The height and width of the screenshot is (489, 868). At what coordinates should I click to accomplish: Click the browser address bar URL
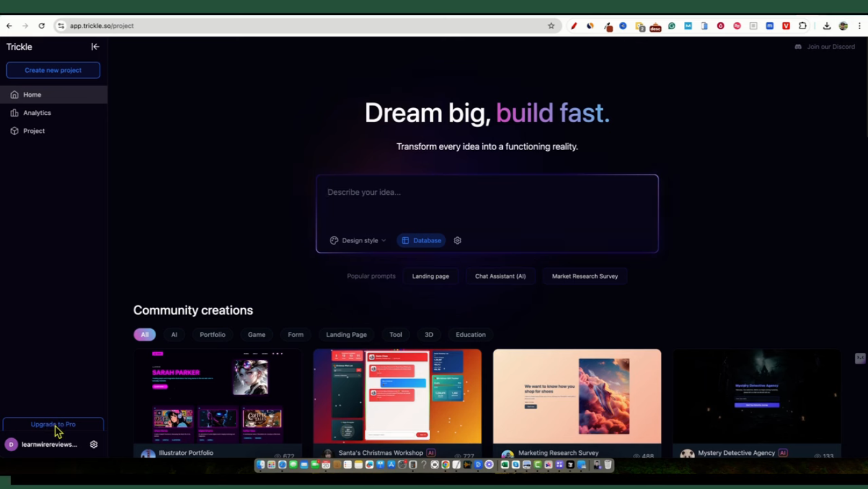102,26
